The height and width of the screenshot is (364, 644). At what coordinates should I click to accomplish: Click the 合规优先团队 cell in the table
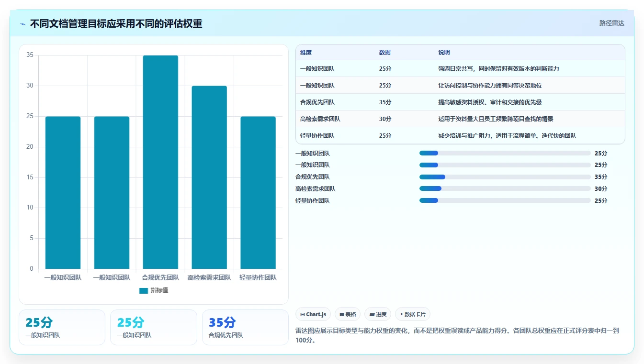[x=317, y=102]
